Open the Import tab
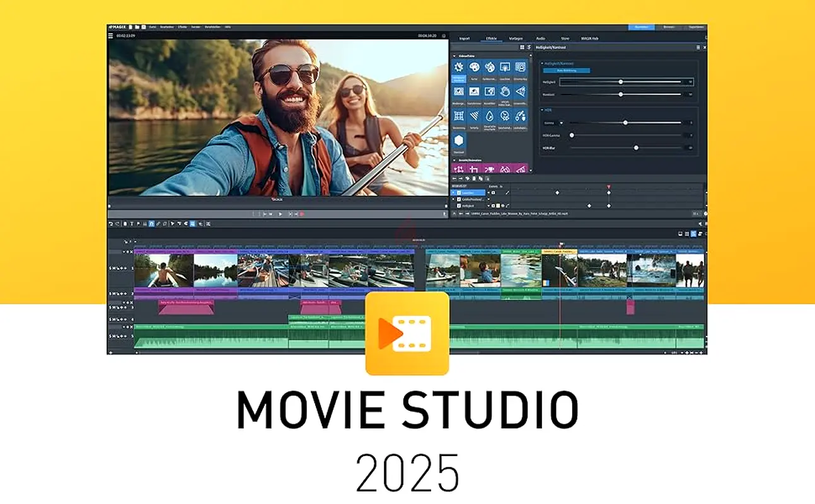Viewport: 815px width, 504px height. [465, 38]
